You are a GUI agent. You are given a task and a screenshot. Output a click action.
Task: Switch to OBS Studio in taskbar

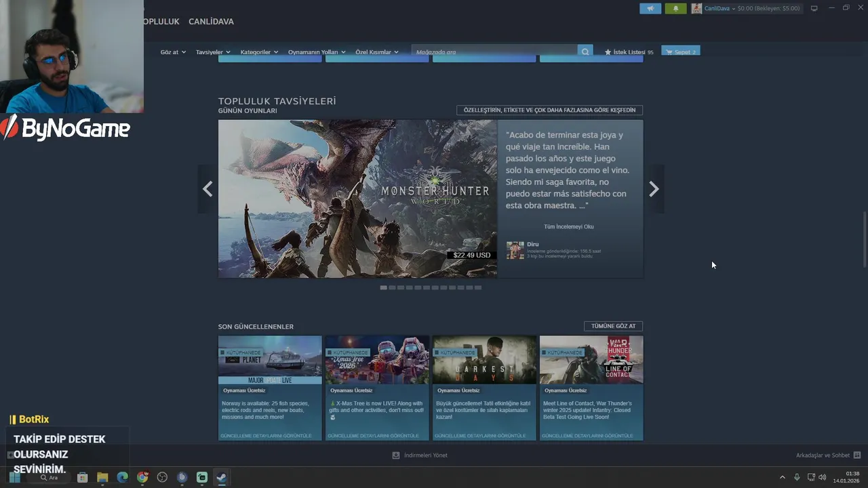point(162,477)
